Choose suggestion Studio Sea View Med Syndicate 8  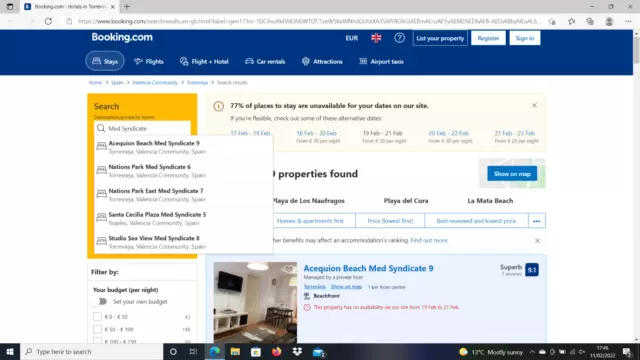click(183, 242)
